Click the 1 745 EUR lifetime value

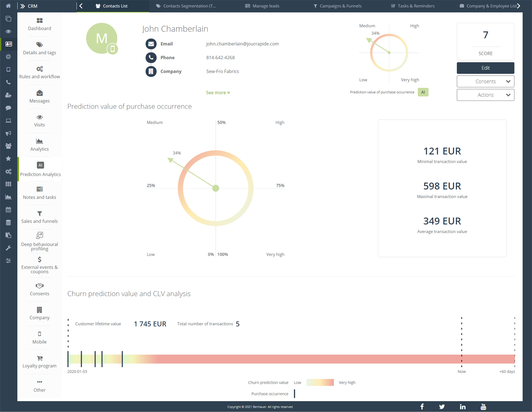[150, 324]
